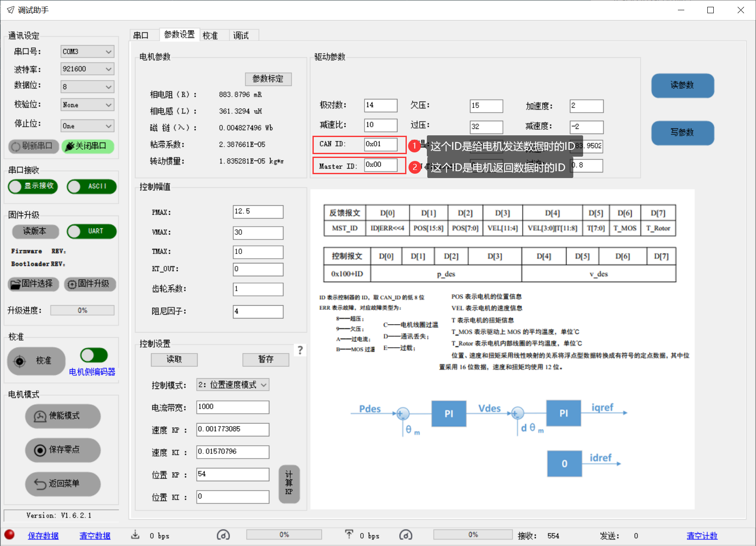The image size is (756, 546).
Task: Switch to the 调试 tab
Action: point(241,35)
